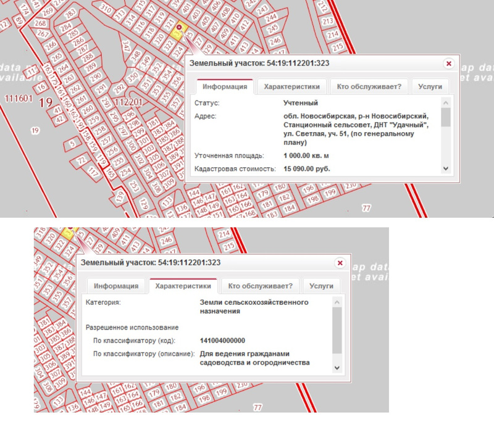Click category value Земли сельскохозяйственного назначения
This screenshot has height=448, width=494.
coord(254,307)
